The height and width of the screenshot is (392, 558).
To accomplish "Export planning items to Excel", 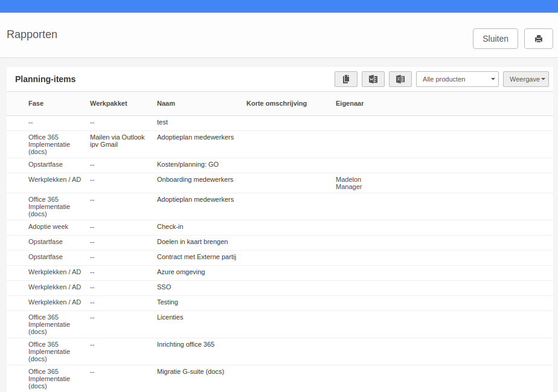I will pyautogui.click(x=400, y=79).
